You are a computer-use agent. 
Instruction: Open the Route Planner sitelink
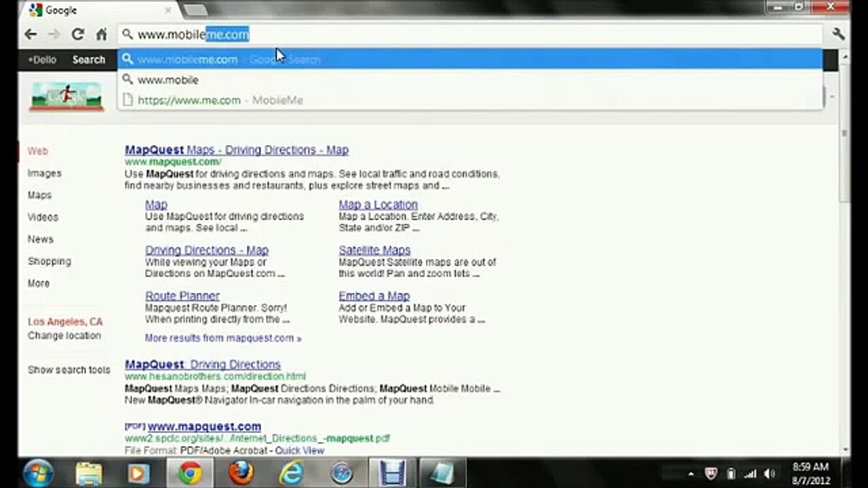(182, 296)
